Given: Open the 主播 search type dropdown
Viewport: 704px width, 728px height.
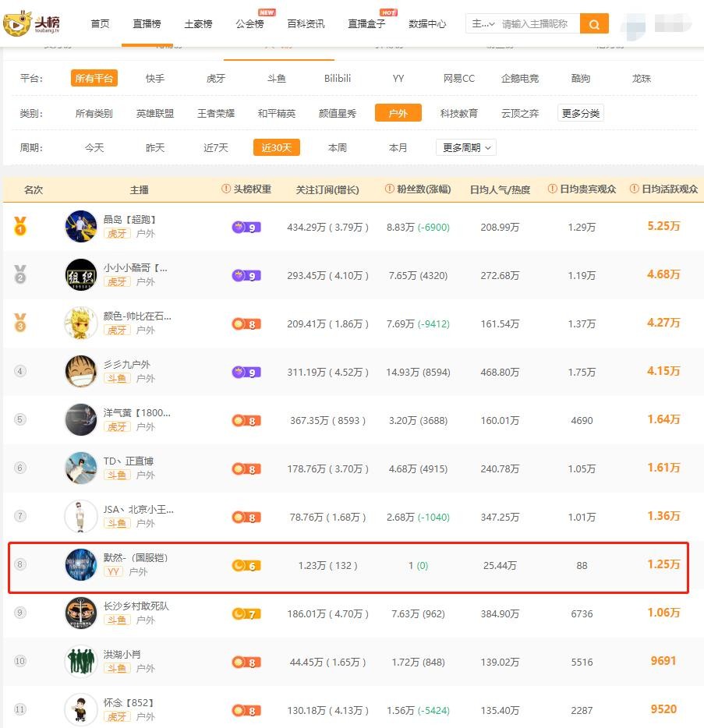Looking at the screenshot, I should coord(483,24).
